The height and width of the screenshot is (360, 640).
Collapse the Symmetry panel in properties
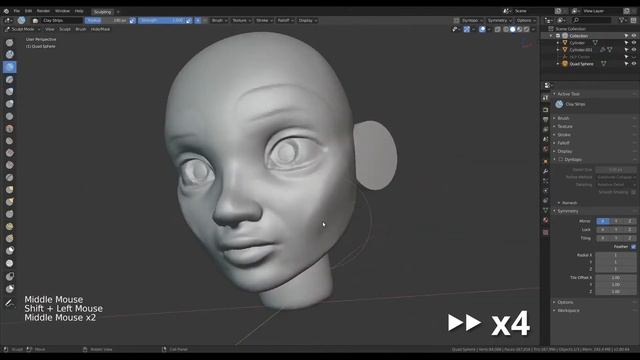coord(568,211)
